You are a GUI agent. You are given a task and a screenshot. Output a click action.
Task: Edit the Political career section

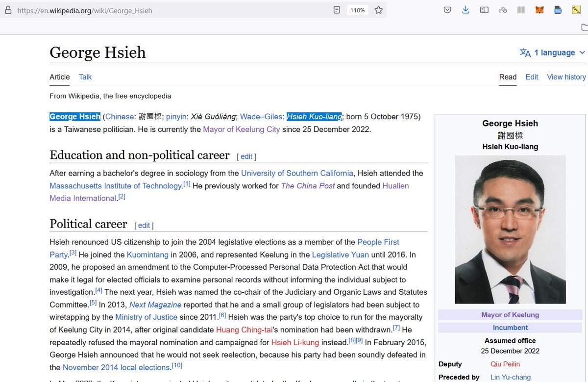pyautogui.click(x=144, y=226)
